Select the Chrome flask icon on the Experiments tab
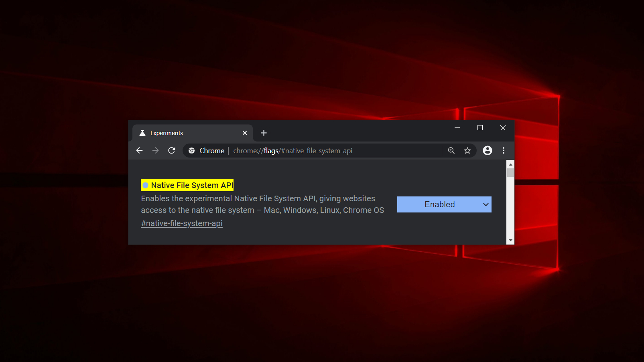The height and width of the screenshot is (362, 644). point(142,133)
